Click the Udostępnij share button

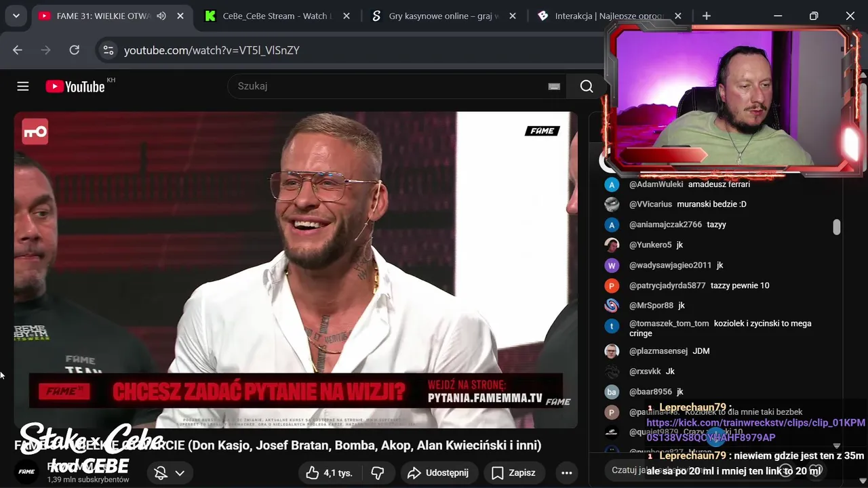439,473
